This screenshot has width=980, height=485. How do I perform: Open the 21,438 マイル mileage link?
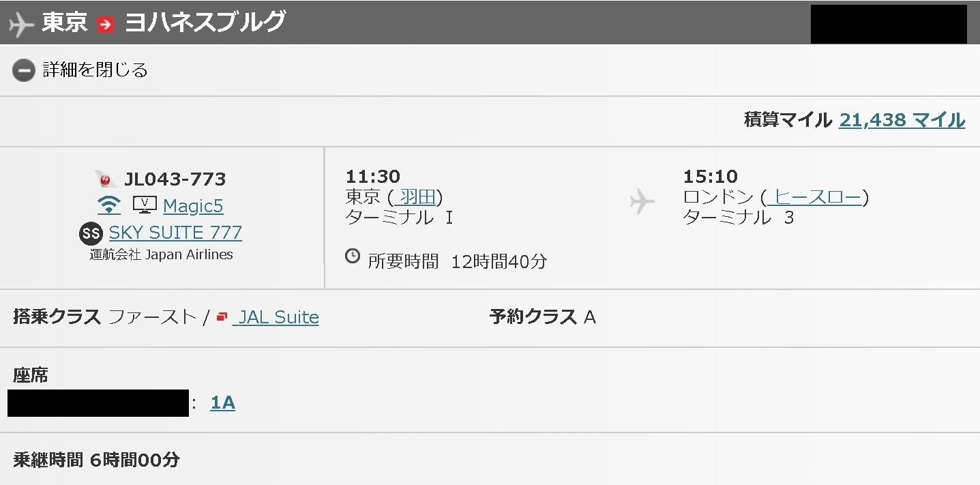[902, 120]
